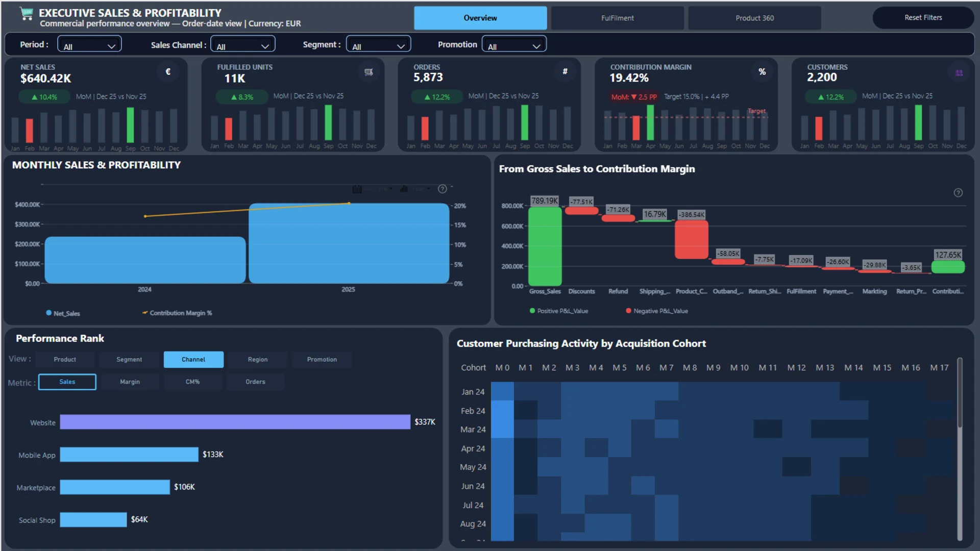The height and width of the screenshot is (551, 980).
Task: Click the green Gross_Sales waterfall bar
Action: point(545,246)
